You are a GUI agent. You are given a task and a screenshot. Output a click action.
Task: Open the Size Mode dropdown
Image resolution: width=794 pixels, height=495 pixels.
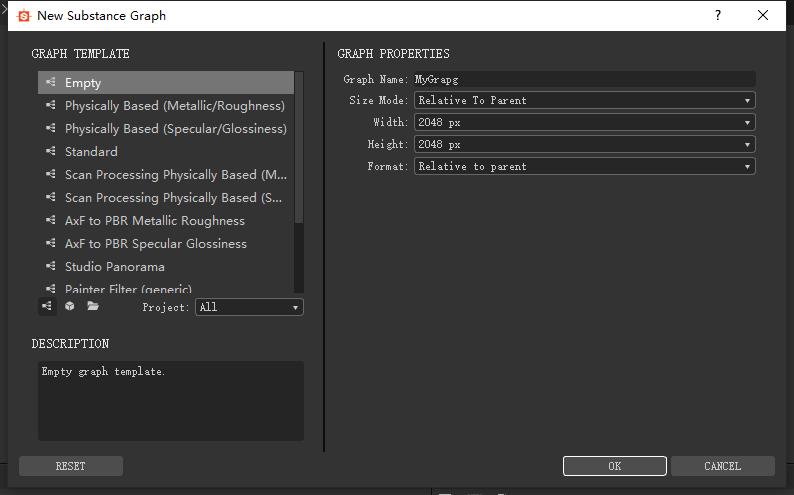click(585, 100)
